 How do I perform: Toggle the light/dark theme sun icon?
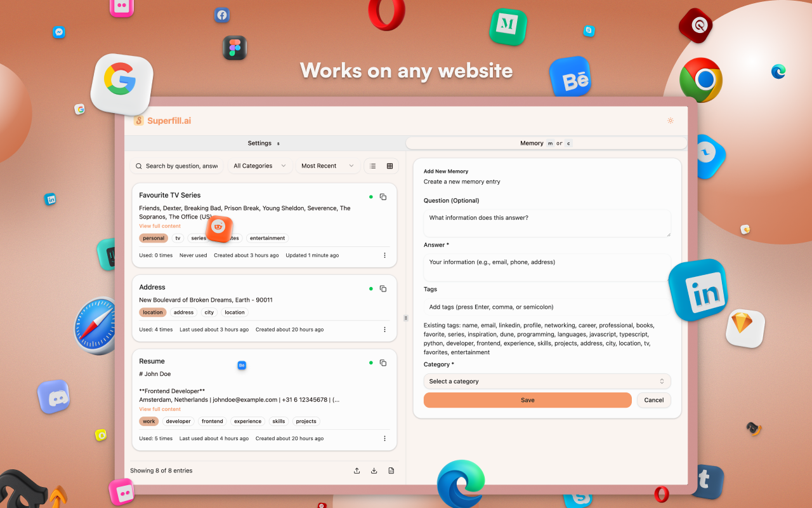pyautogui.click(x=671, y=121)
